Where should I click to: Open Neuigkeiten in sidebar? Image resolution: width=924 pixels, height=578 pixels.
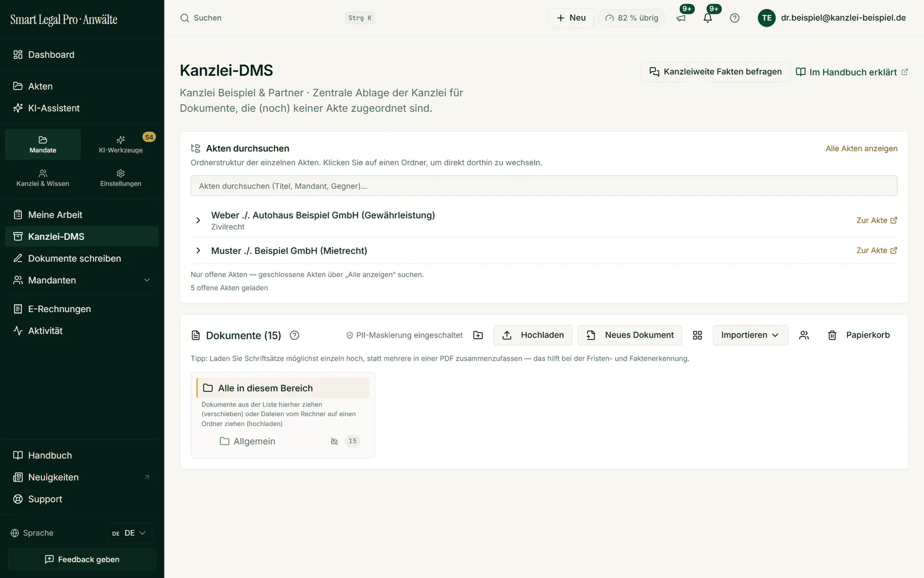pos(82,477)
